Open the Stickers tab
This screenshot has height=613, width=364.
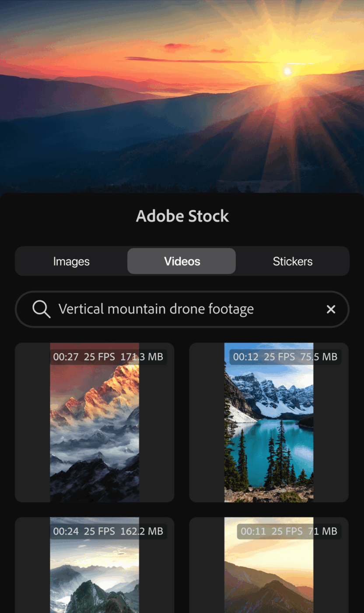point(292,261)
